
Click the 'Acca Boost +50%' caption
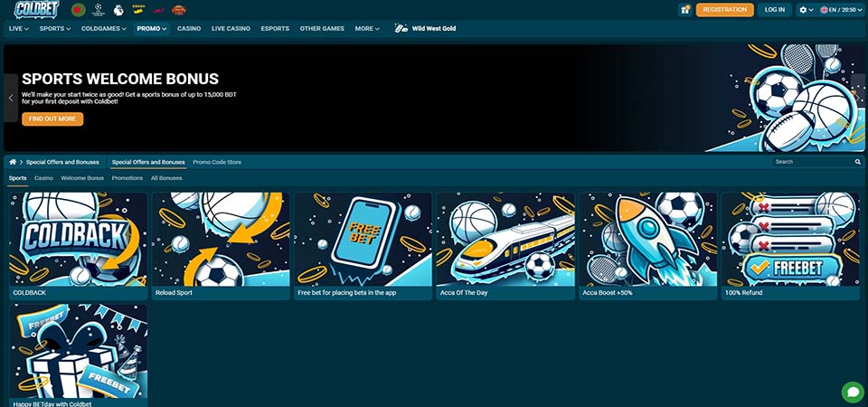608,292
